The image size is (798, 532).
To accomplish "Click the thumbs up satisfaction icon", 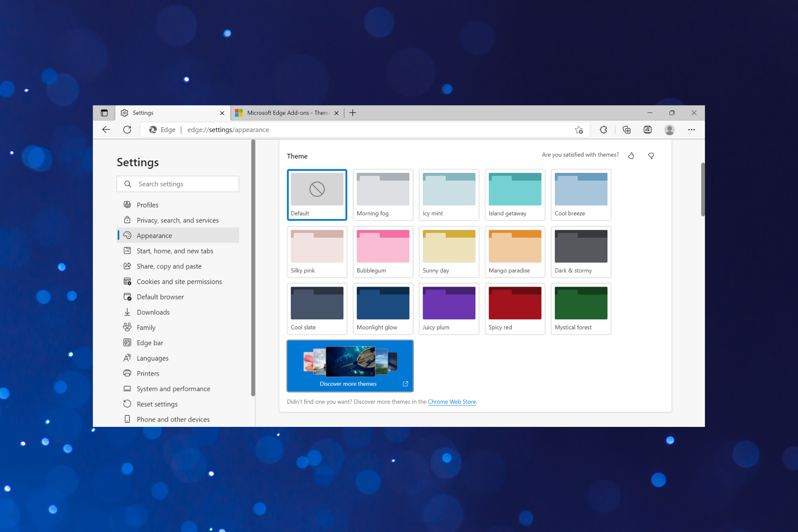I will tap(632, 154).
